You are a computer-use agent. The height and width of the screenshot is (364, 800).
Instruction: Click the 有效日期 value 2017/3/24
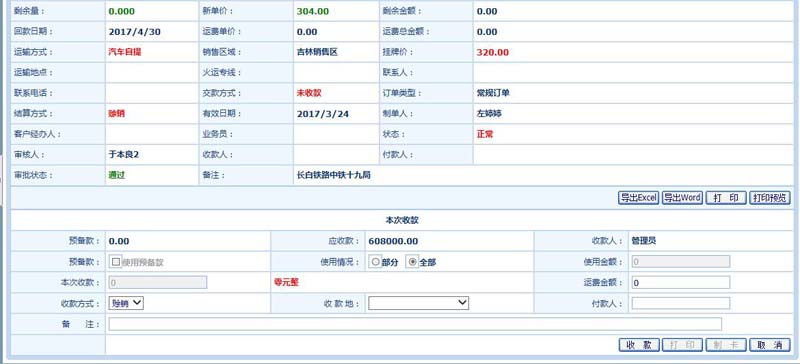[x=323, y=114]
